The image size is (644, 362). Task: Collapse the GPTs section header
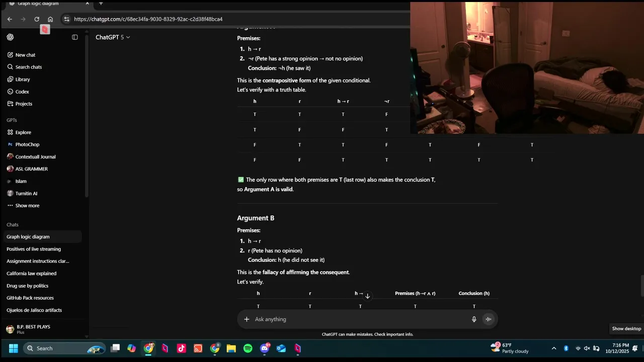click(x=12, y=120)
